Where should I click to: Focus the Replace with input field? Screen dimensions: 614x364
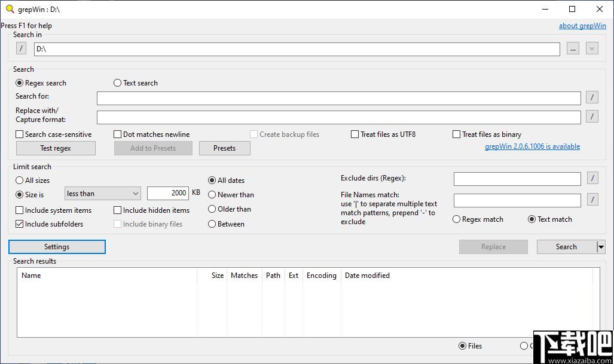point(339,117)
